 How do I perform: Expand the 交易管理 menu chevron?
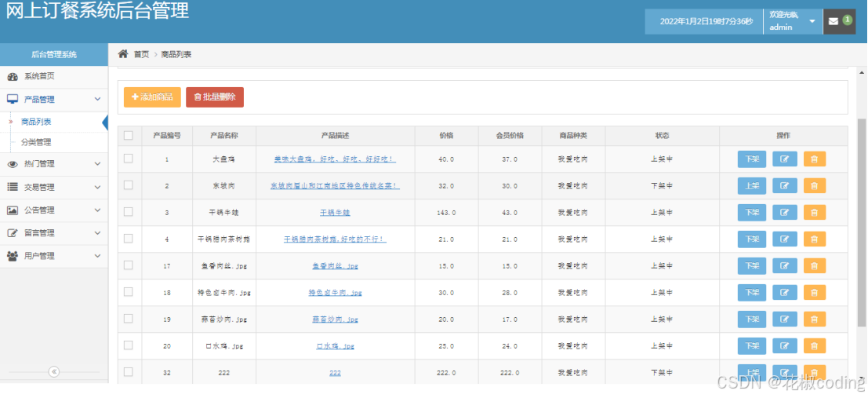tap(97, 188)
